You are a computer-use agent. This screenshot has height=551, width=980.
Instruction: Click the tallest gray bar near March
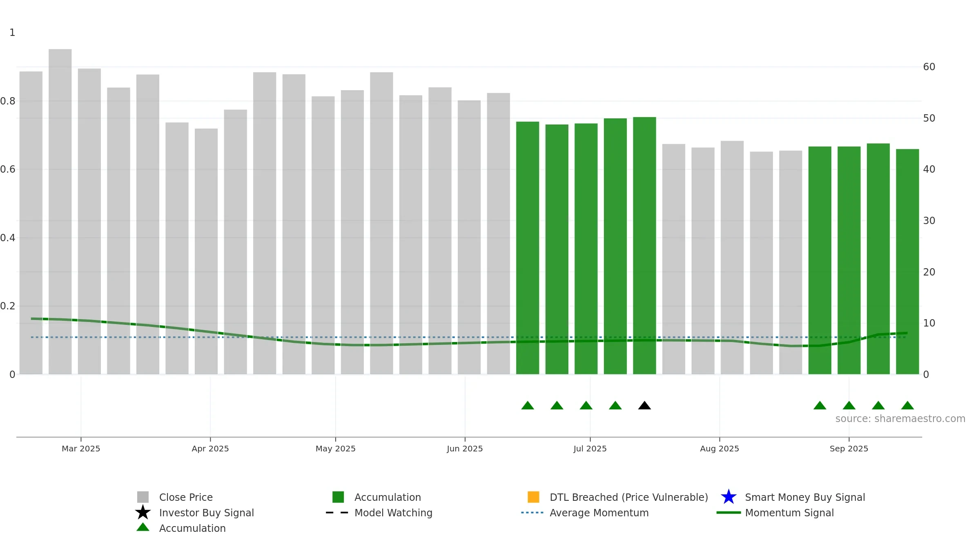(x=60, y=211)
